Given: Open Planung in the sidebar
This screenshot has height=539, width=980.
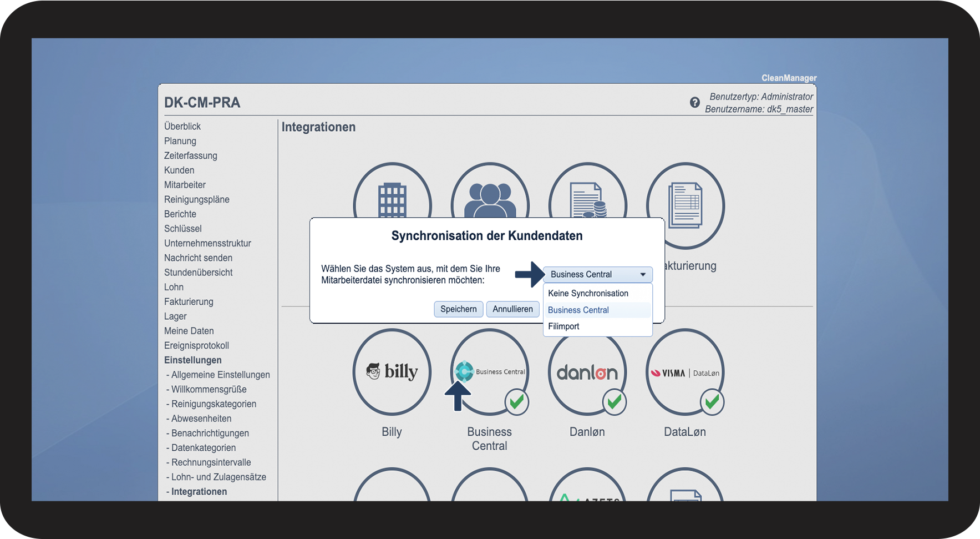Looking at the screenshot, I should (x=180, y=141).
